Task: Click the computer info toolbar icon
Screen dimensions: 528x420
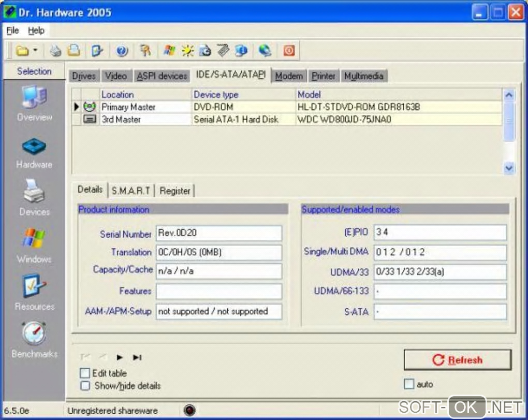Action: [x=241, y=51]
